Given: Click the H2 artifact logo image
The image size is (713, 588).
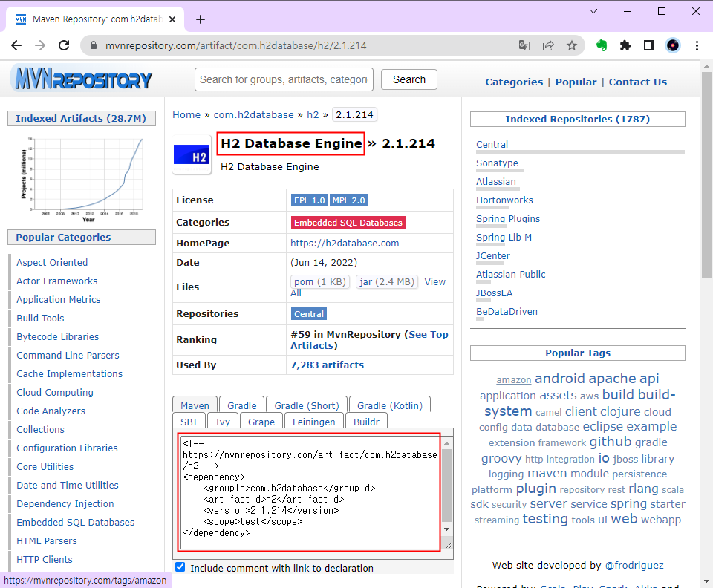Looking at the screenshot, I should (192, 154).
